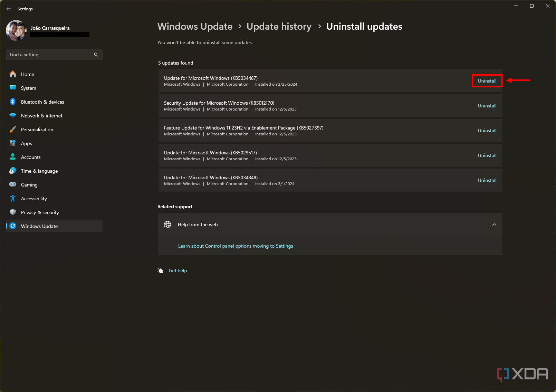
Task: Maximize the Settings window
Action: tap(532, 6)
